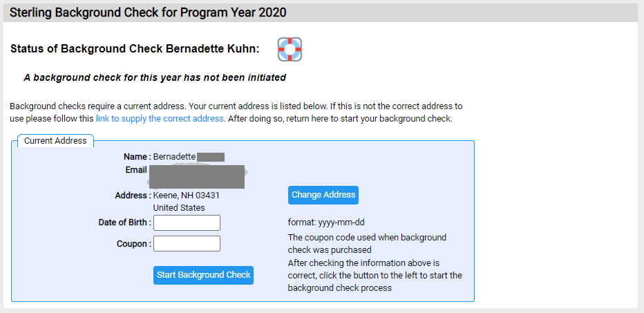Image resolution: width=644 pixels, height=313 pixels.
Task: Click the yyyy-mm-dd format hint text
Action: 326,222
